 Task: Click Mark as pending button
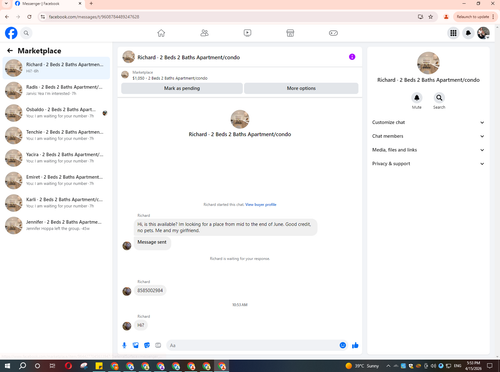pos(182,88)
